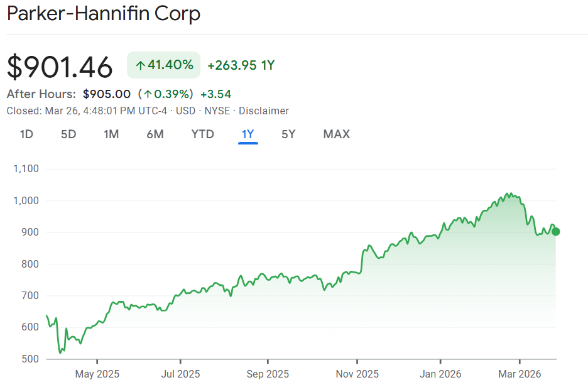Click the green endpoint dot on the chart
588x392 pixels.
coord(556,232)
